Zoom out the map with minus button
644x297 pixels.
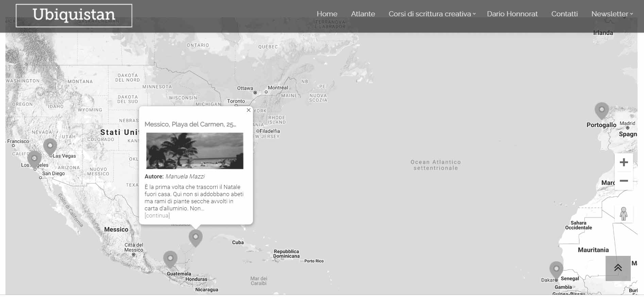pyautogui.click(x=624, y=181)
